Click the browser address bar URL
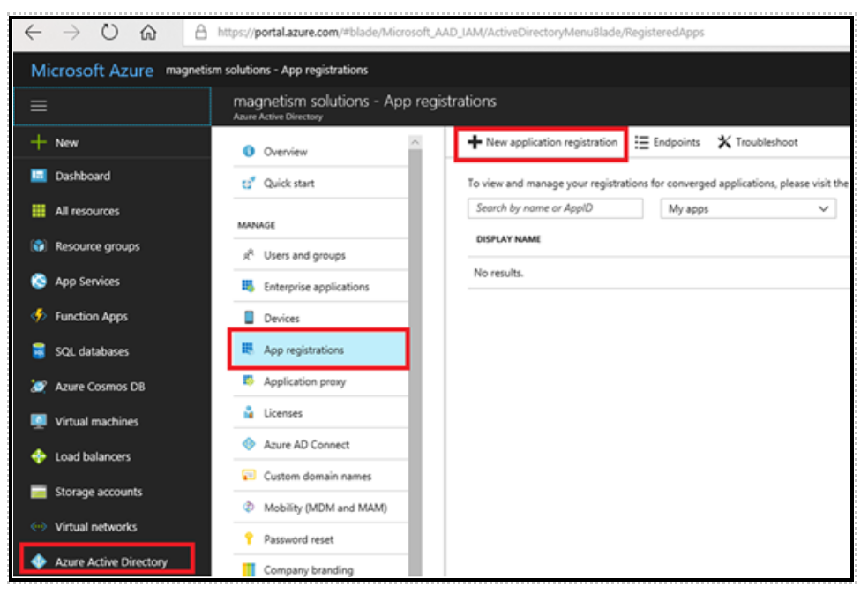This screenshot has height=602, width=868. (459, 33)
